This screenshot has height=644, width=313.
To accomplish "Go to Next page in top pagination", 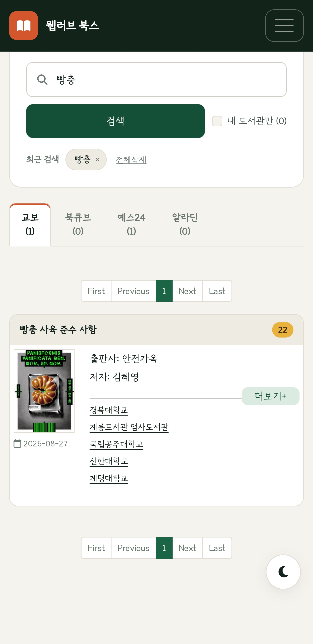I will [x=187, y=291].
